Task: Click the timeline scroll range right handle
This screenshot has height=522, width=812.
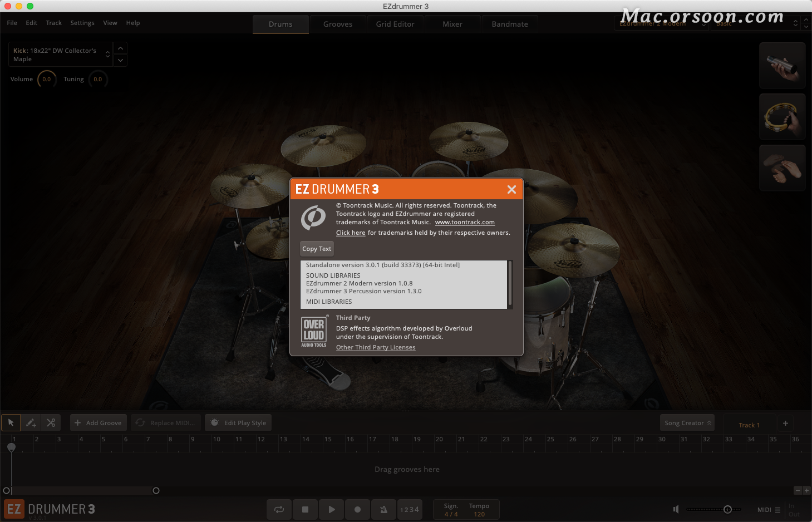Action: click(x=156, y=490)
